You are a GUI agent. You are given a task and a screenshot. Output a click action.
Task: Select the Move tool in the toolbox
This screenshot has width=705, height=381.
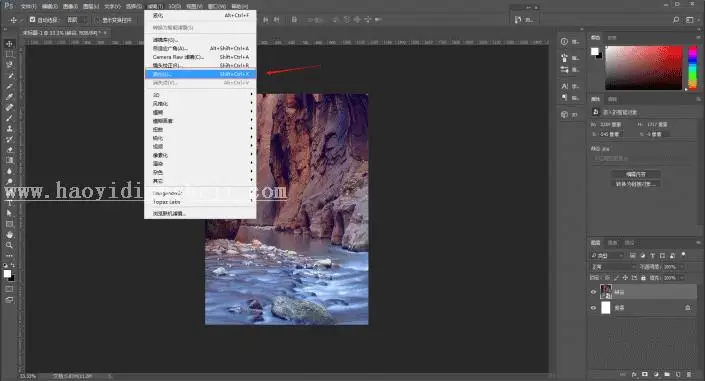pos(9,44)
